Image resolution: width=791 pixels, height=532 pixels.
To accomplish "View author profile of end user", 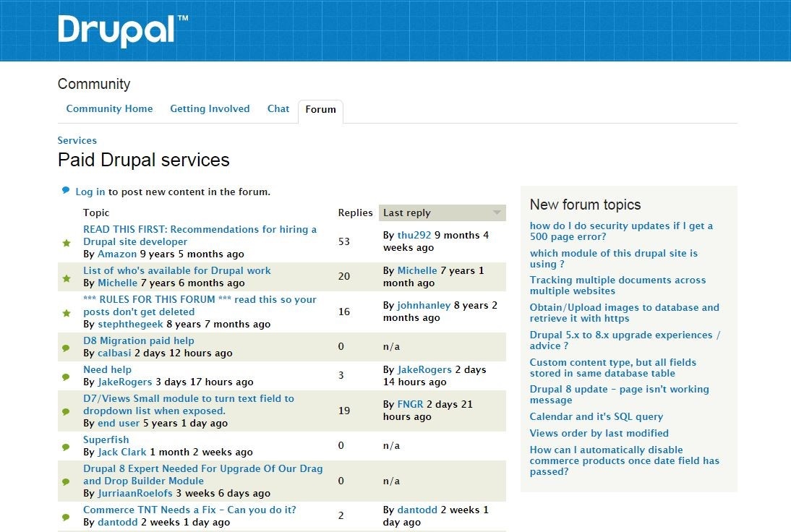I will pyautogui.click(x=119, y=423).
